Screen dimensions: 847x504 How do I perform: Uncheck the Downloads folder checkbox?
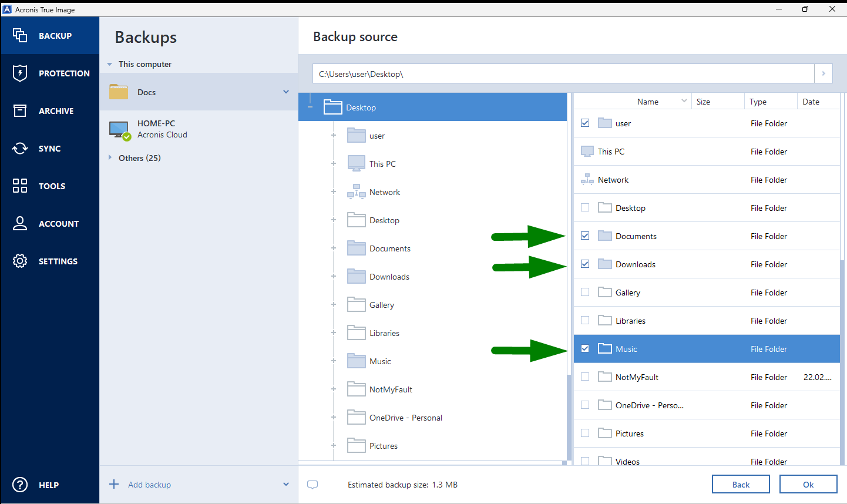click(x=585, y=264)
